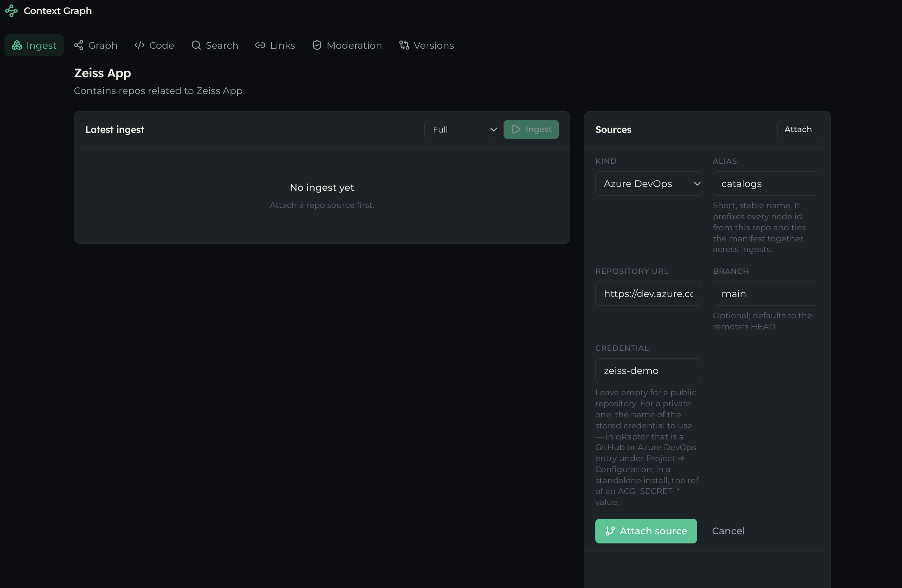
Task: Submit with the Attach source button
Action: click(x=646, y=531)
